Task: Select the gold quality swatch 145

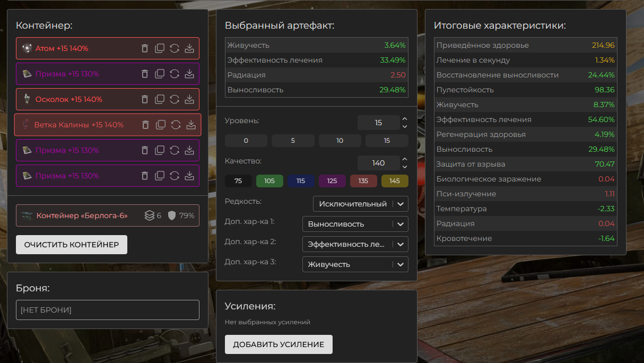Action: point(395,181)
